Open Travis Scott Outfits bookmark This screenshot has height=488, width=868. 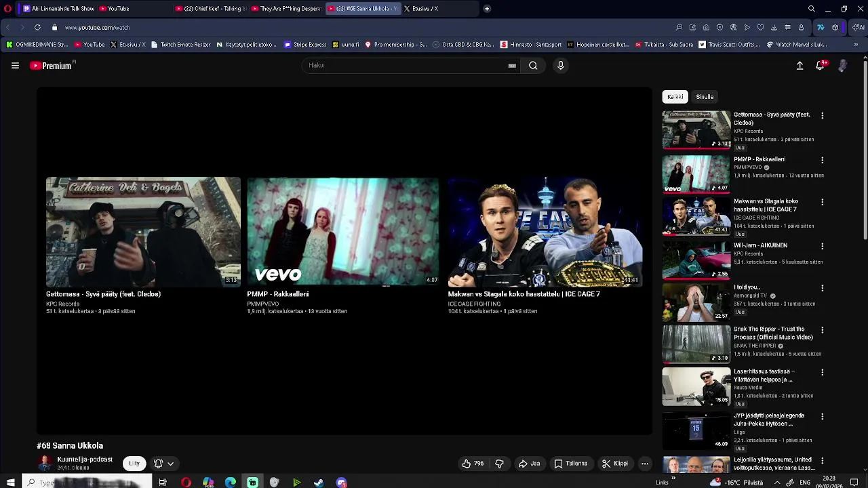click(730, 45)
